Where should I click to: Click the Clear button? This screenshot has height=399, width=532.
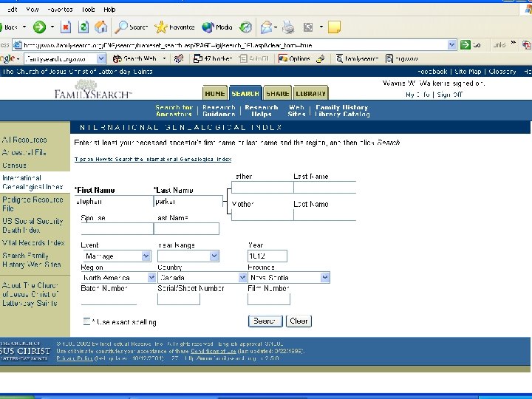(299, 321)
